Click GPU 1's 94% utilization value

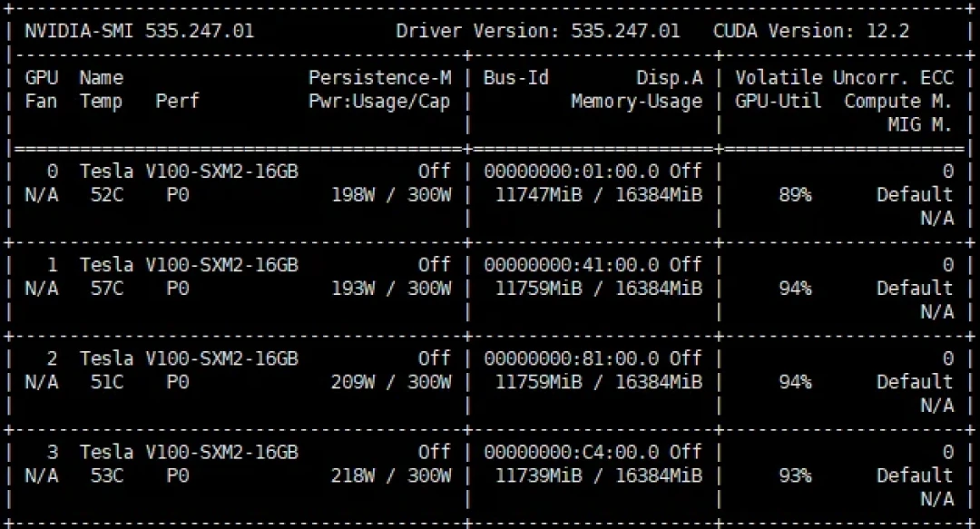point(795,289)
